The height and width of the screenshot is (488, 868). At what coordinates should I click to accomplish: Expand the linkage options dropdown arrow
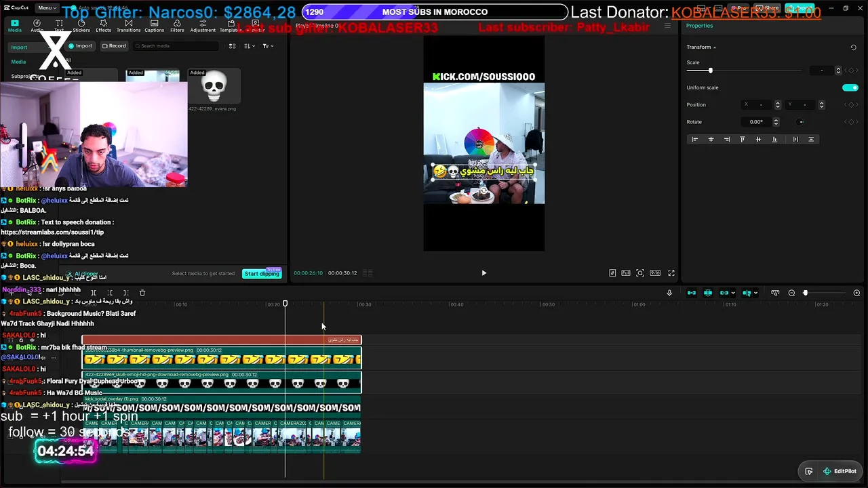click(733, 293)
